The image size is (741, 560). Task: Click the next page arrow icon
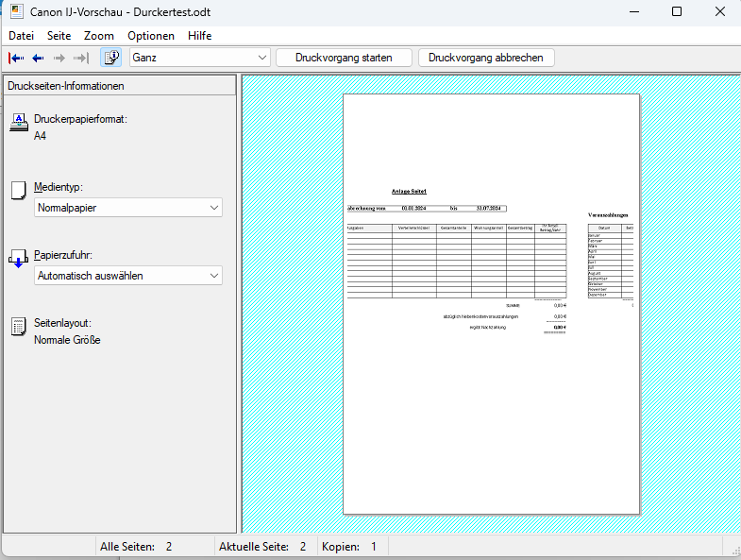[59, 58]
